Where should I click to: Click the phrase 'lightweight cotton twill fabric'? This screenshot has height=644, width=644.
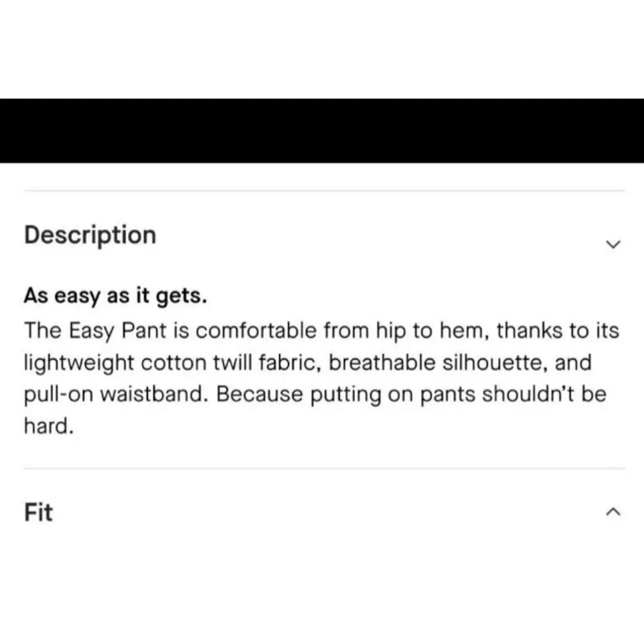(172, 363)
